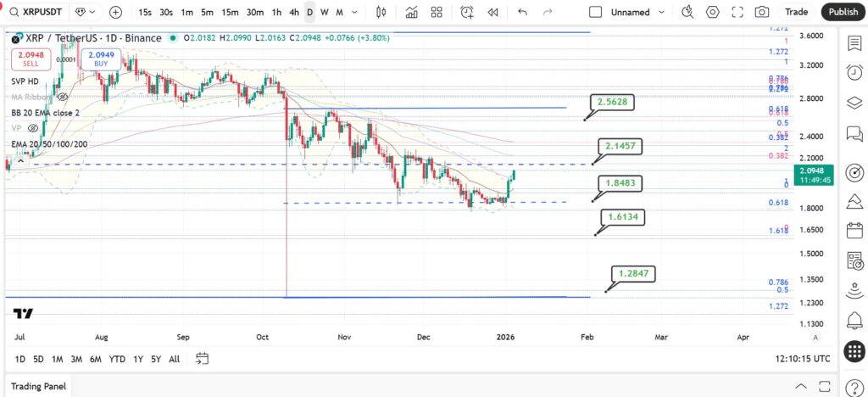Screen dimensions: 868x397
Task: Click the Publish button
Action: click(843, 12)
